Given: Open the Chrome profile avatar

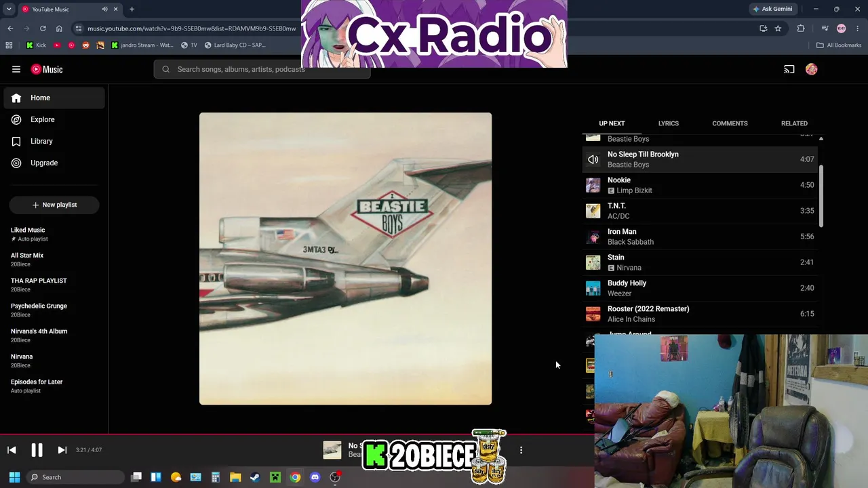Looking at the screenshot, I should pyautogui.click(x=842, y=28).
